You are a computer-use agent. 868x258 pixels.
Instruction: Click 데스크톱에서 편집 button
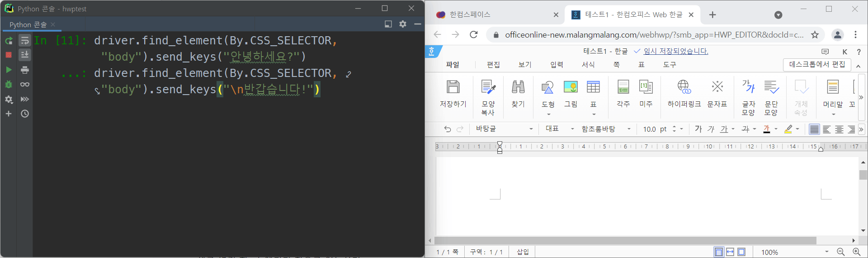(817, 65)
